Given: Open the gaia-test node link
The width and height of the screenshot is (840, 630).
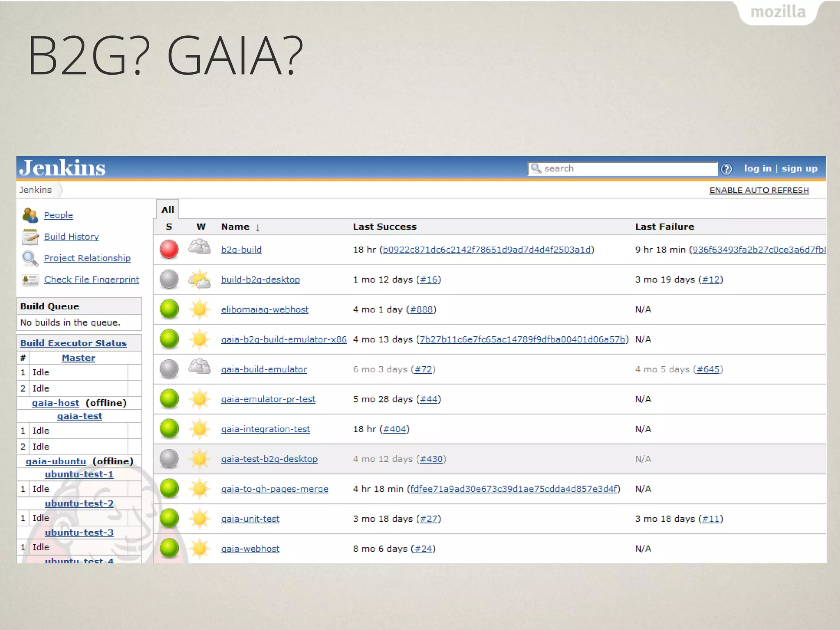Looking at the screenshot, I should (80, 416).
